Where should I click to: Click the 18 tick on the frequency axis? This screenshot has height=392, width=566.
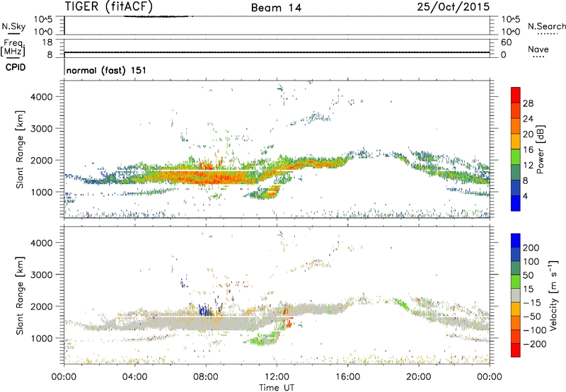(x=47, y=42)
